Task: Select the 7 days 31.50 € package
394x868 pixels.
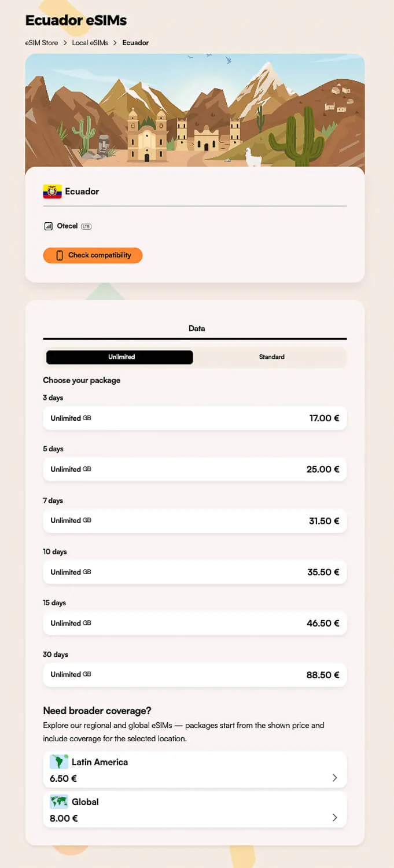Action: coord(195,521)
